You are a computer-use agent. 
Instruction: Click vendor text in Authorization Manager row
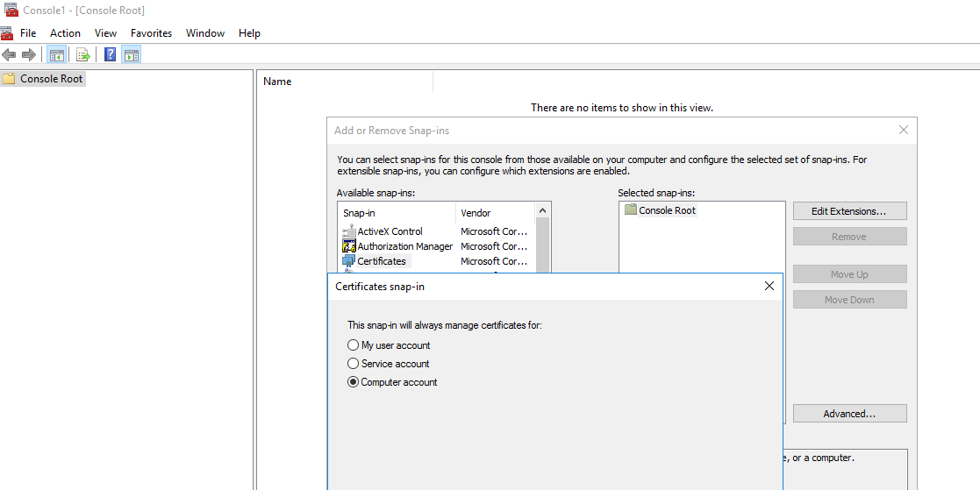point(494,246)
